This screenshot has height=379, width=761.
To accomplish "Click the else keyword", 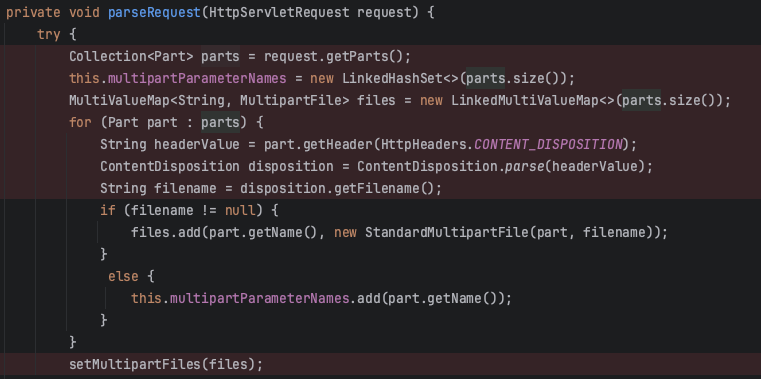I will point(123,276).
